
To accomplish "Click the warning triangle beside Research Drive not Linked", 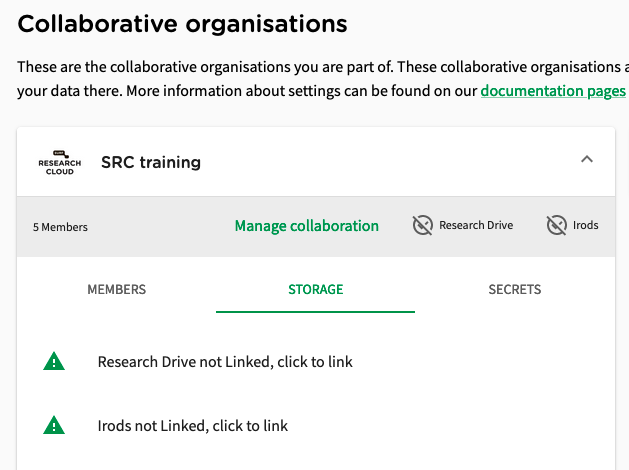I will point(54,361).
